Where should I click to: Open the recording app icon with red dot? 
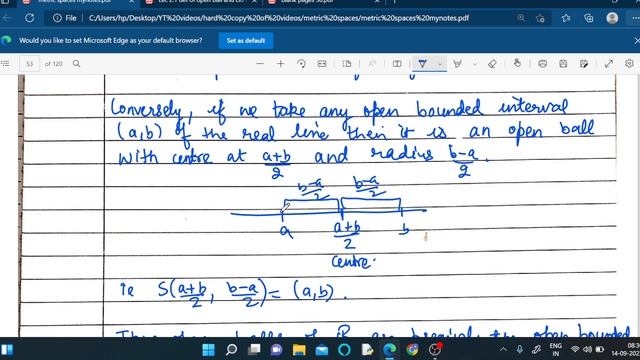(x=436, y=349)
